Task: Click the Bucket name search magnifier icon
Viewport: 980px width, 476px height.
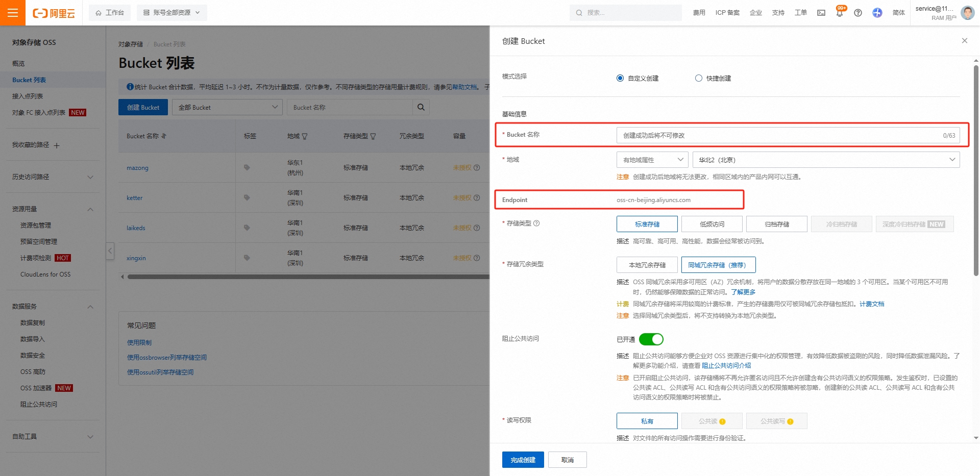Action: pos(421,107)
